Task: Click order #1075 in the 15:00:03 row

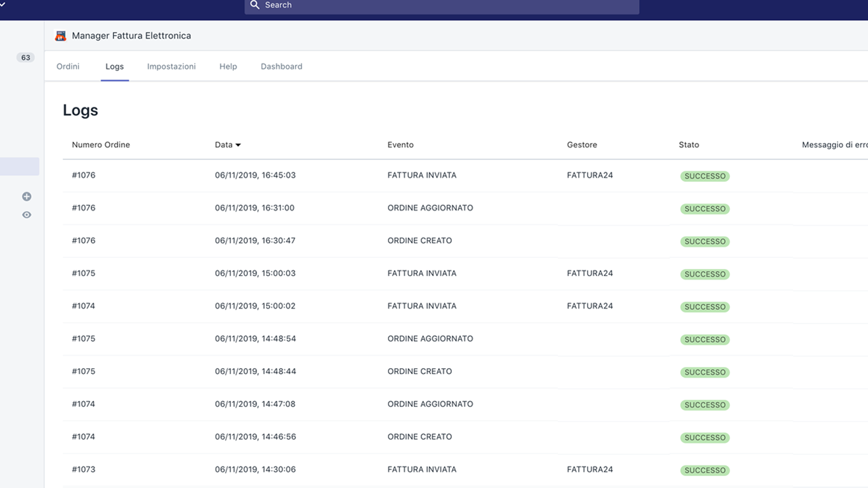Action: point(84,273)
